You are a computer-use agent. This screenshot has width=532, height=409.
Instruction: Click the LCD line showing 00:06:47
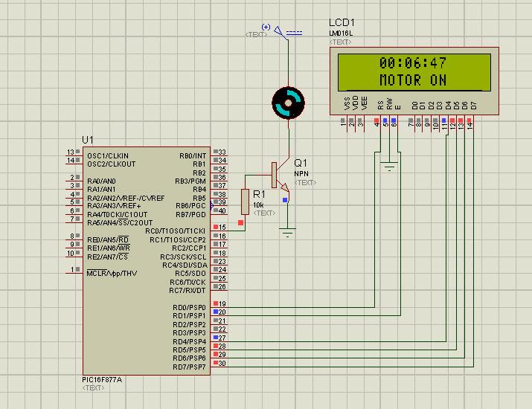pos(413,63)
